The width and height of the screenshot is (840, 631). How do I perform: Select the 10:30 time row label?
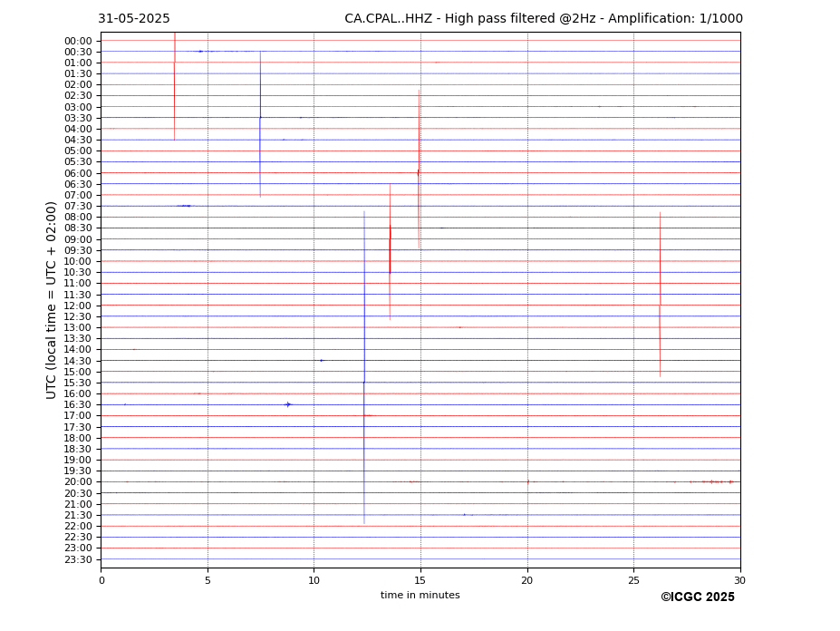(x=78, y=272)
